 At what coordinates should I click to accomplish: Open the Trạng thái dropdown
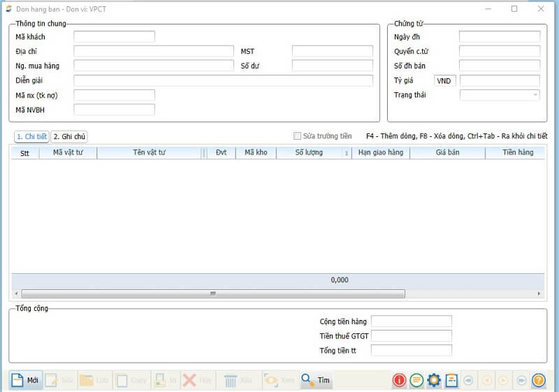[x=500, y=95]
